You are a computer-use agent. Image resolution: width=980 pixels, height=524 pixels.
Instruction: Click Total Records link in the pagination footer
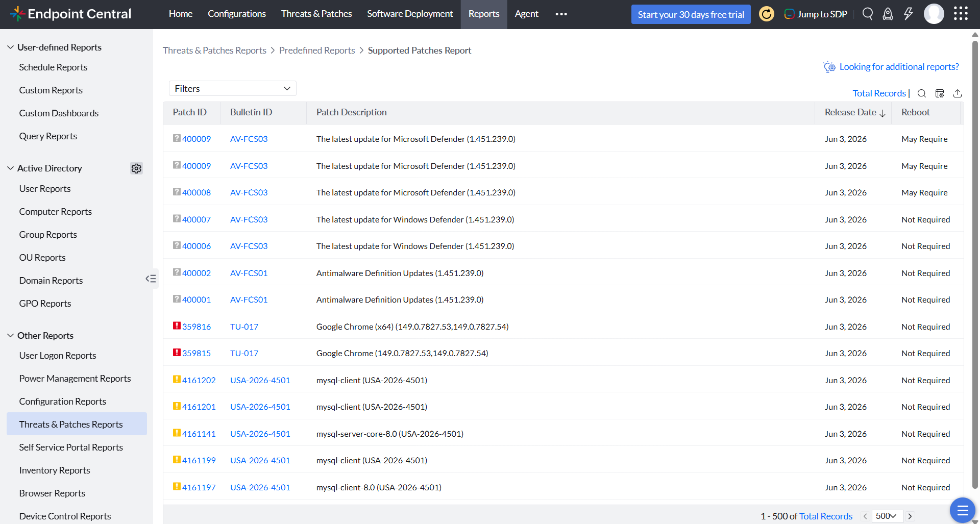point(826,516)
